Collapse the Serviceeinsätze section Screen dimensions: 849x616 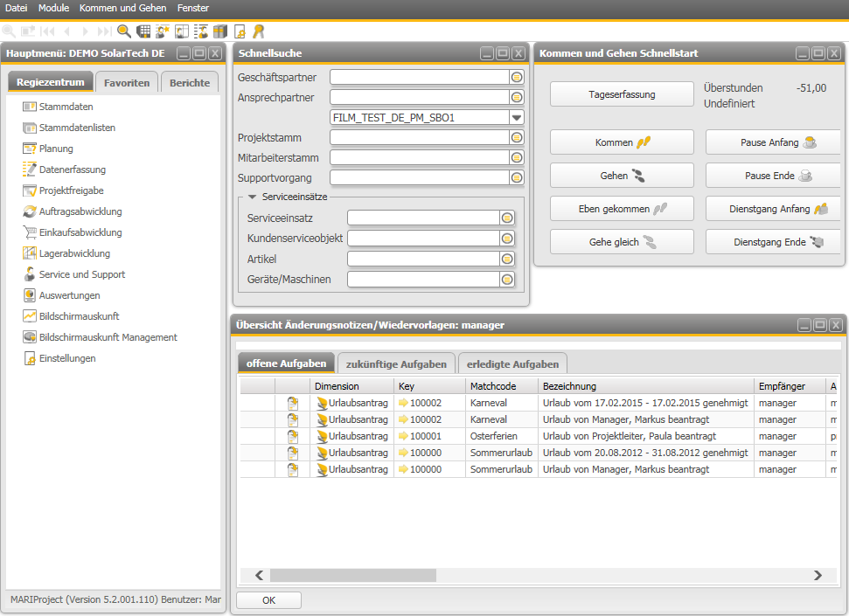coord(252,197)
